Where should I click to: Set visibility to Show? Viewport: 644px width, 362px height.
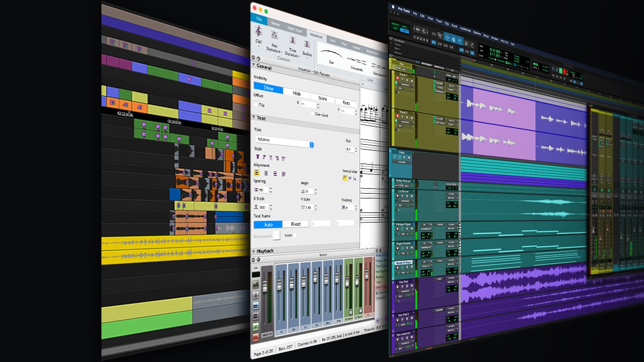(x=268, y=88)
